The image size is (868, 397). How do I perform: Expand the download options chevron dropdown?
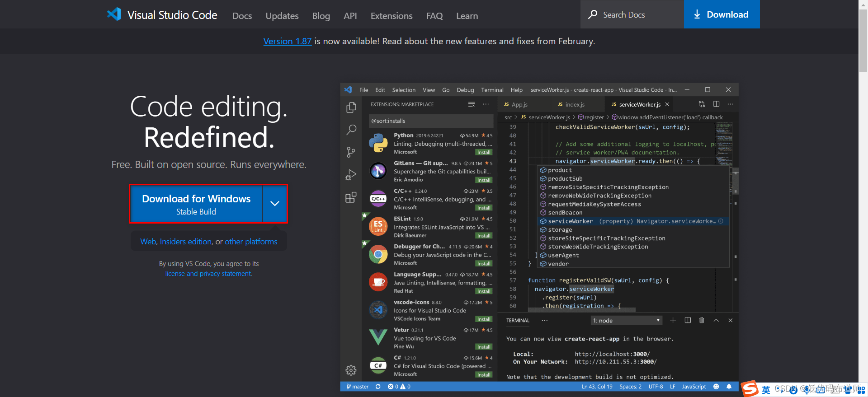(x=275, y=204)
